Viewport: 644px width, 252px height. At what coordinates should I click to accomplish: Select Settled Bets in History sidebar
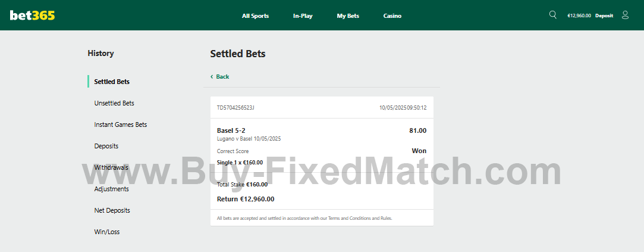[112, 82]
